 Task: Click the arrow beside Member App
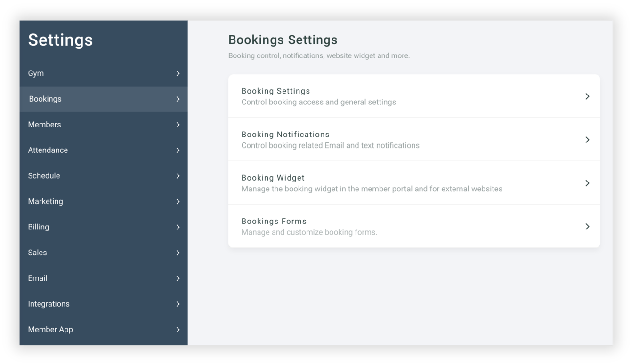point(178,330)
